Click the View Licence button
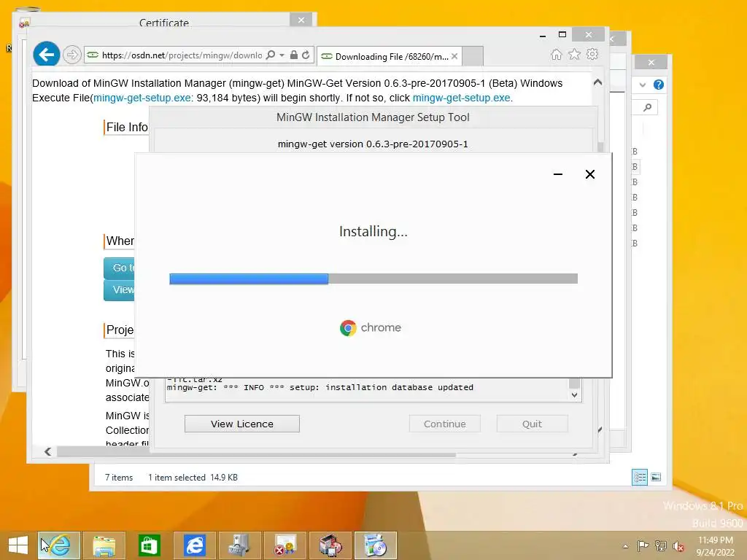 click(242, 424)
